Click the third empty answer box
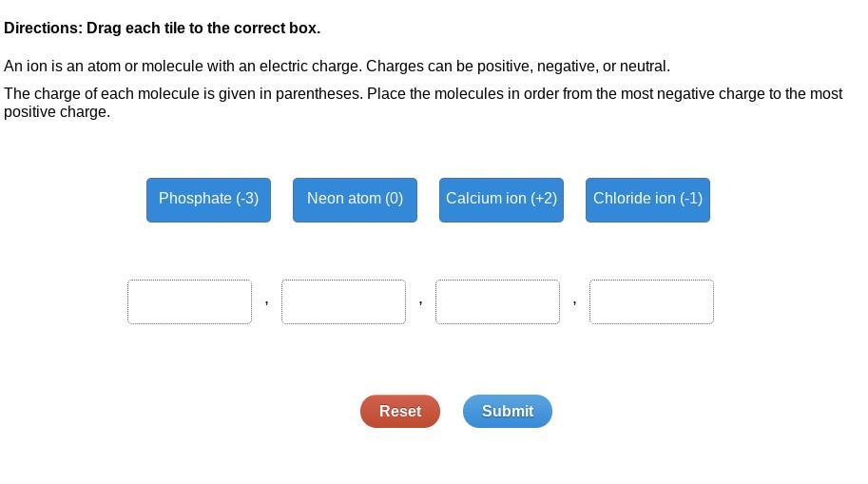The width and height of the screenshot is (868, 484). (x=497, y=301)
